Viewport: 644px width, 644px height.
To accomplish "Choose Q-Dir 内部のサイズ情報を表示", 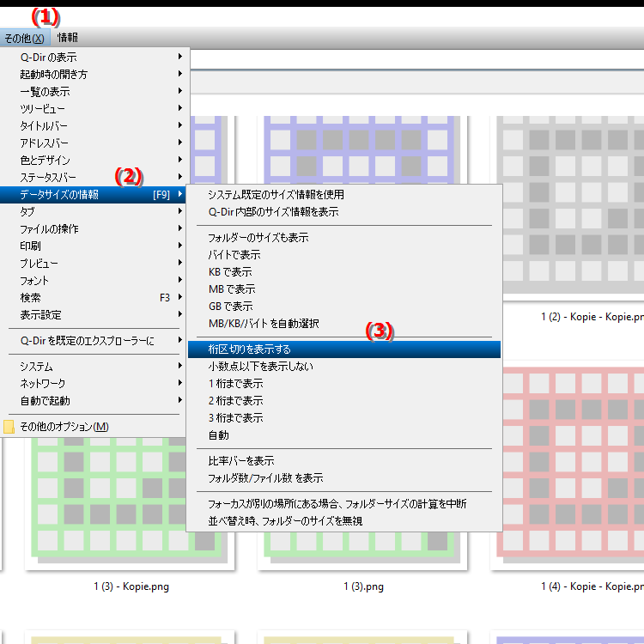I will [x=344, y=212].
